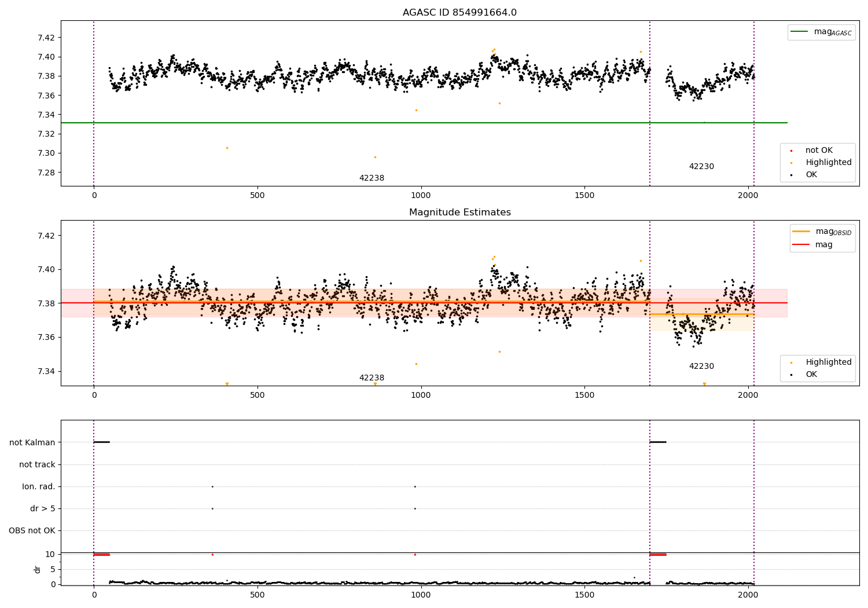The image size is (868, 608).
Task: Click the 10 tick on the dr axis
Action: pyautogui.click(x=50, y=554)
